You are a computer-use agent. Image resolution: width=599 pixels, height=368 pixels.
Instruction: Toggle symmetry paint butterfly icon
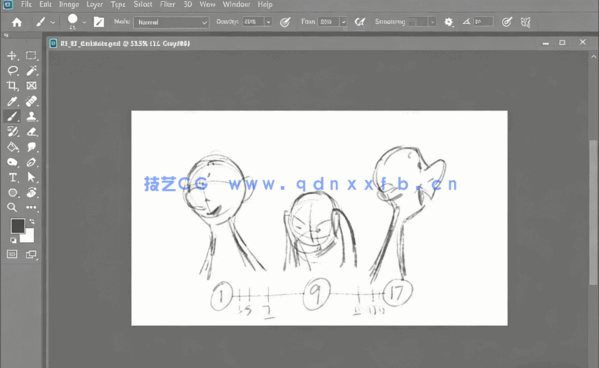coord(526,22)
